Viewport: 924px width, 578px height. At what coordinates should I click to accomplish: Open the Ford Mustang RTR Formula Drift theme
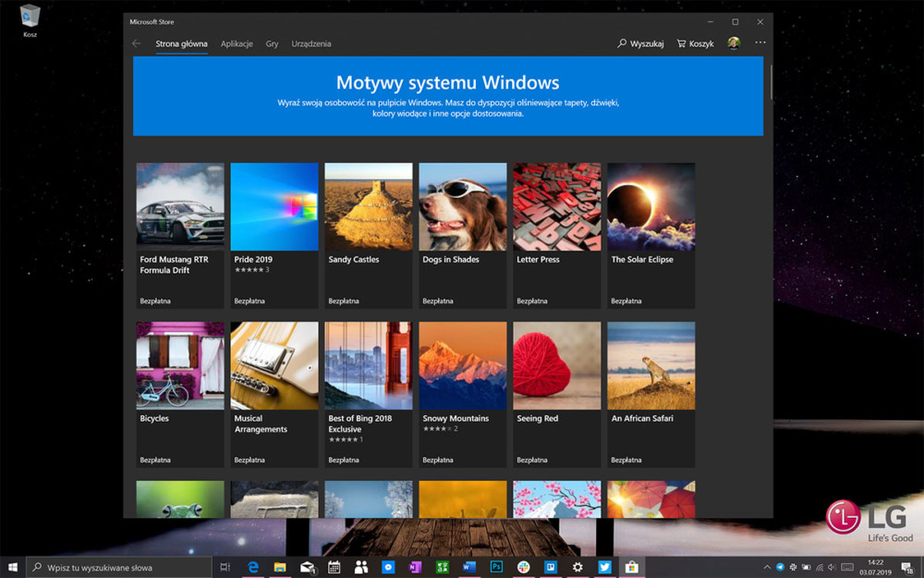pyautogui.click(x=180, y=235)
